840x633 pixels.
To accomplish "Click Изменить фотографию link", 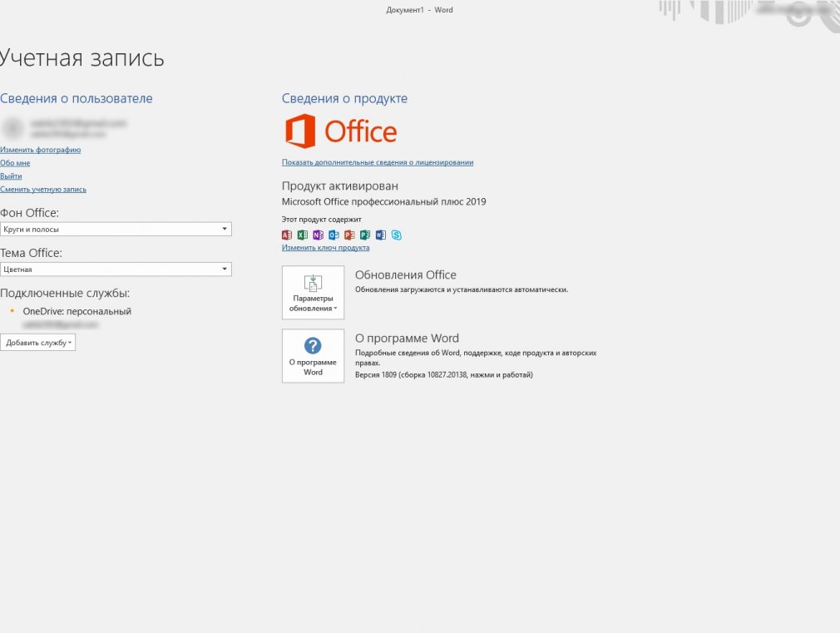I will 40,150.
